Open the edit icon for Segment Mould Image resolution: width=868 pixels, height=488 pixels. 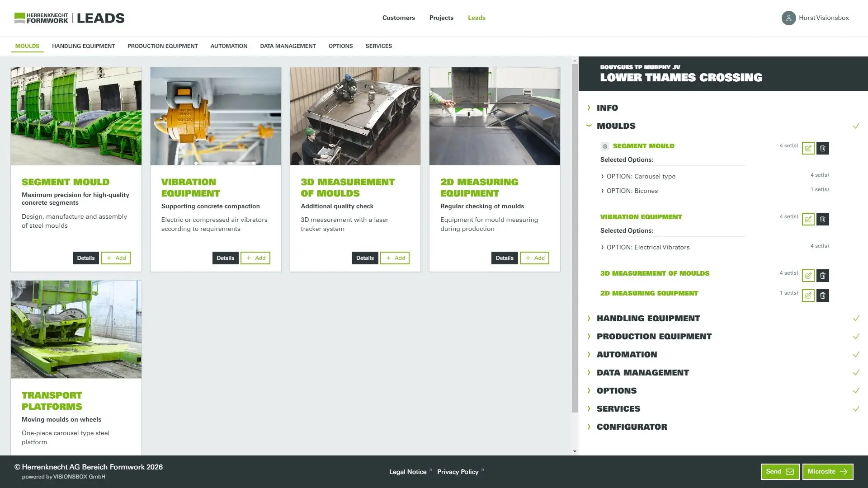point(808,148)
